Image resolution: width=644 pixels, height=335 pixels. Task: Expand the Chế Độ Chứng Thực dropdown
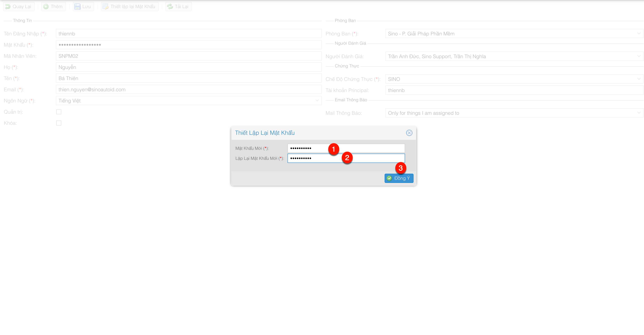click(x=639, y=79)
